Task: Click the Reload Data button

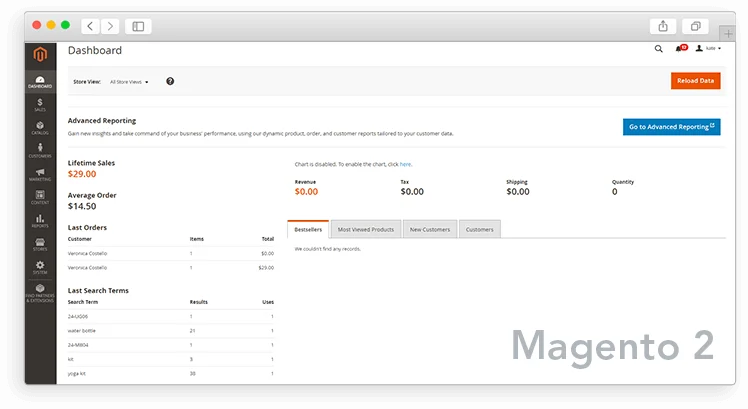Action: click(696, 81)
